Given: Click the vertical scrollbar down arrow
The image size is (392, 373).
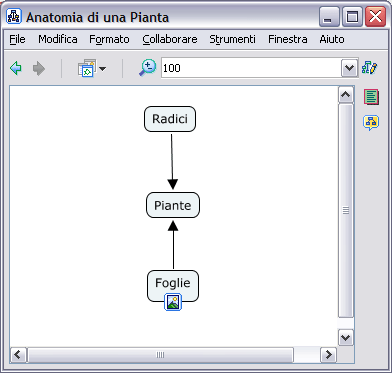Looking at the screenshot, I should point(346,338).
